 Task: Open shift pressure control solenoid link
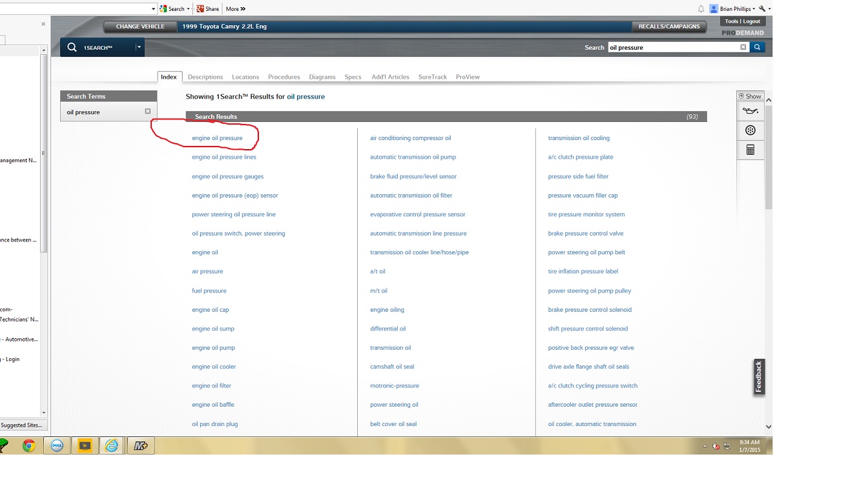pyautogui.click(x=588, y=329)
